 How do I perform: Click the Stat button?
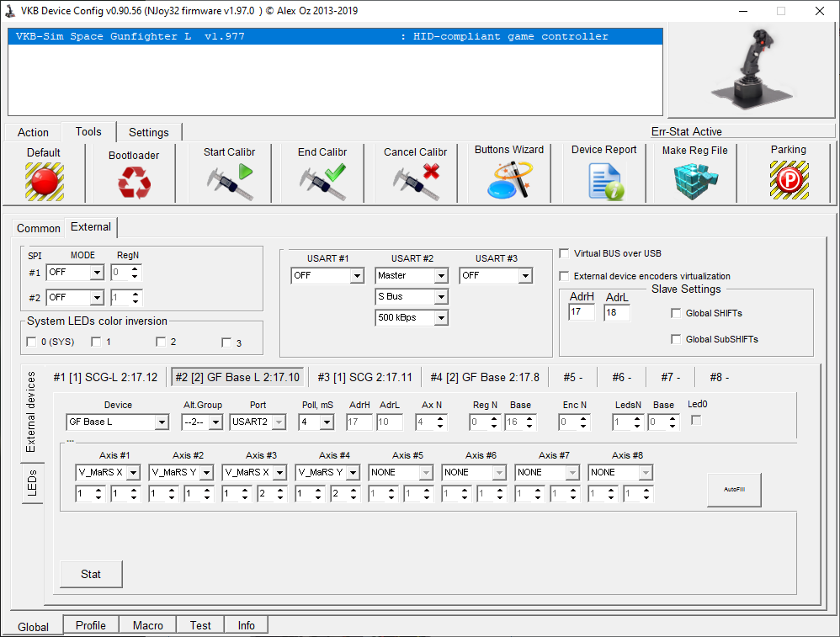91,575
